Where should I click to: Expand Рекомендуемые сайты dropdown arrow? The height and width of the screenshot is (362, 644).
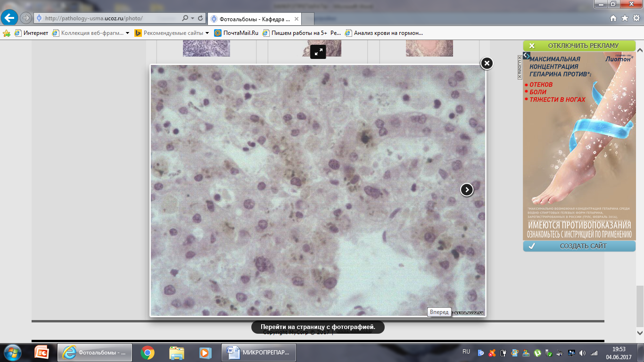pyautogui.click(x=207, y=33)
